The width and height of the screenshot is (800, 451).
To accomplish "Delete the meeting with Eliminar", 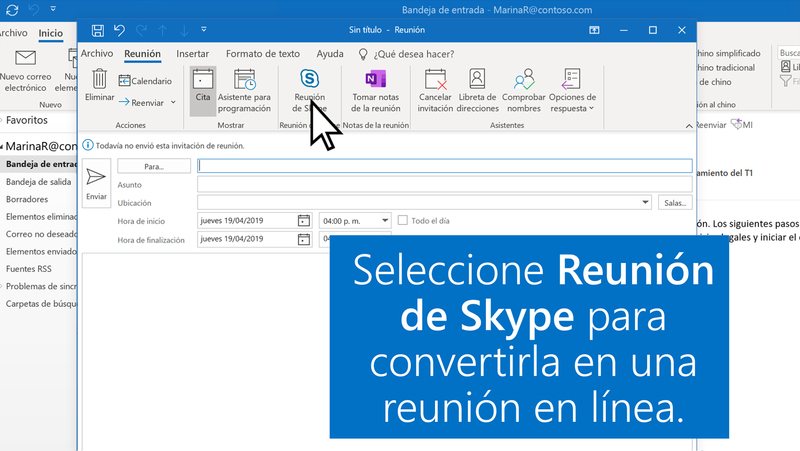I will click(x=99, y=85).
